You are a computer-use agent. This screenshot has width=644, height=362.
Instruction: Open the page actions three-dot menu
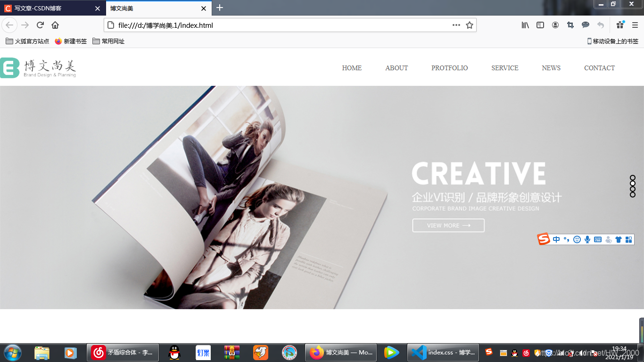tap(456, 25)
